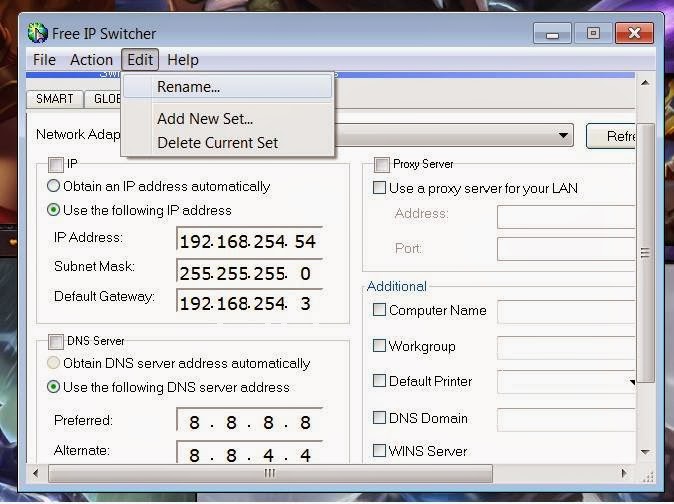Click the Preferred DNS field 8.8.8.8
This screenshot has height=504, width=674.
click(x=249, y=420)
